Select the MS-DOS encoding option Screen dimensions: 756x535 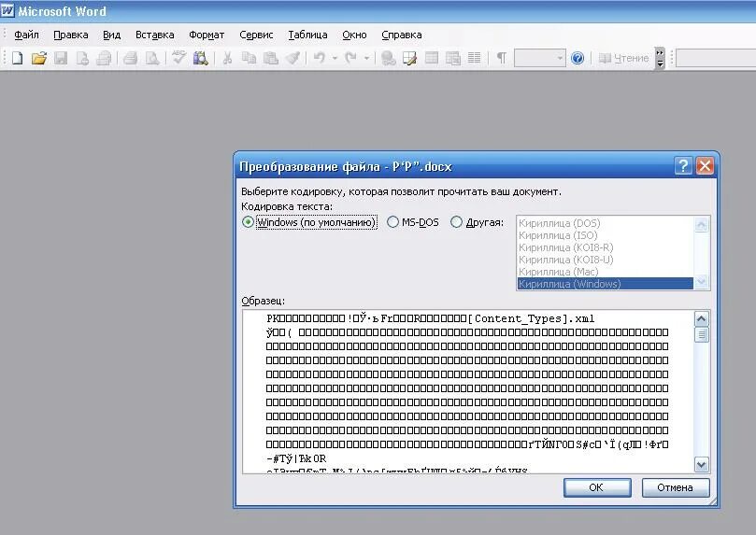[x=413, y=222]
